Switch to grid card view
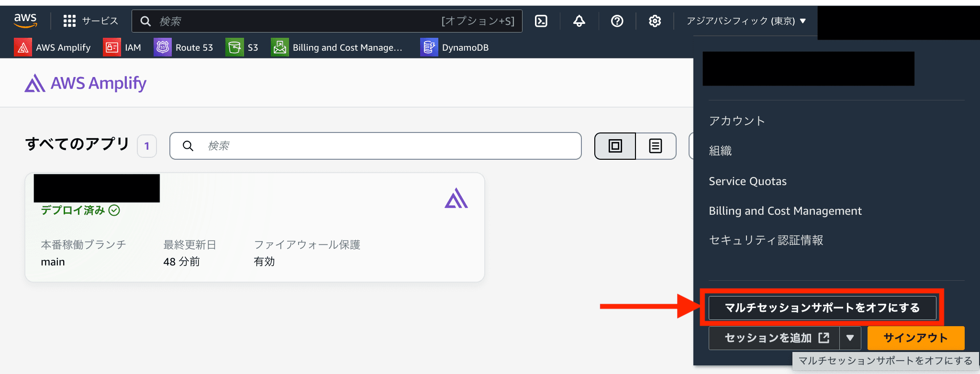 click(x=615, y=146)
